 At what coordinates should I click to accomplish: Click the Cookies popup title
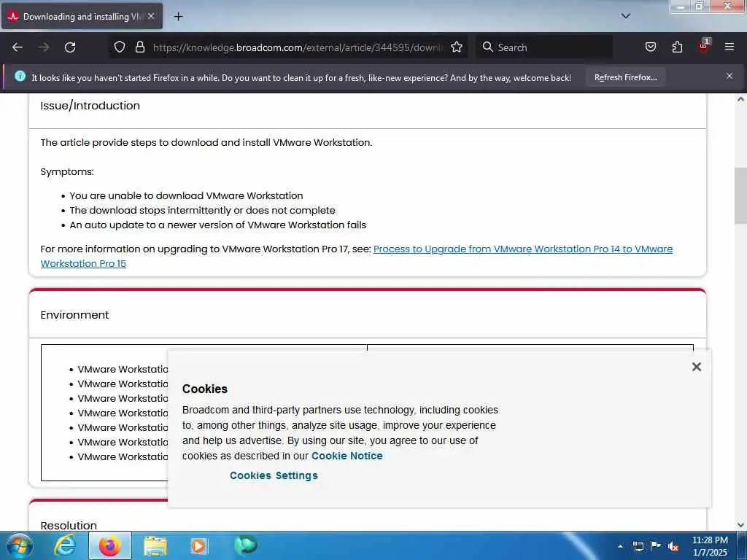(205, 389)
